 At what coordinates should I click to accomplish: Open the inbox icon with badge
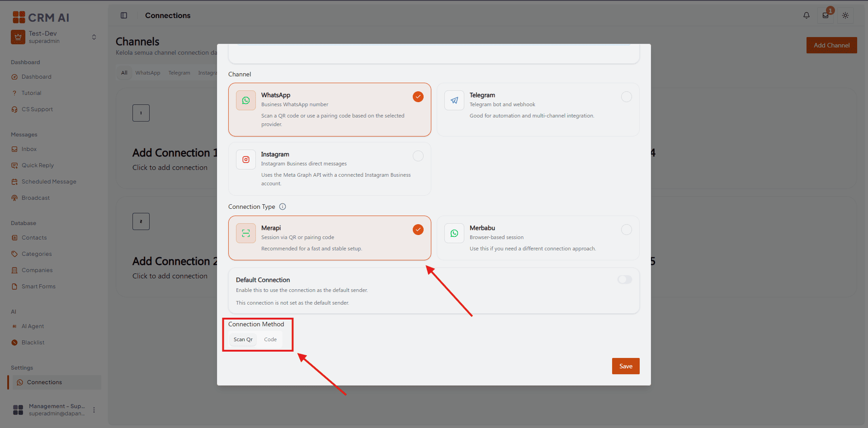pos(826,15)
